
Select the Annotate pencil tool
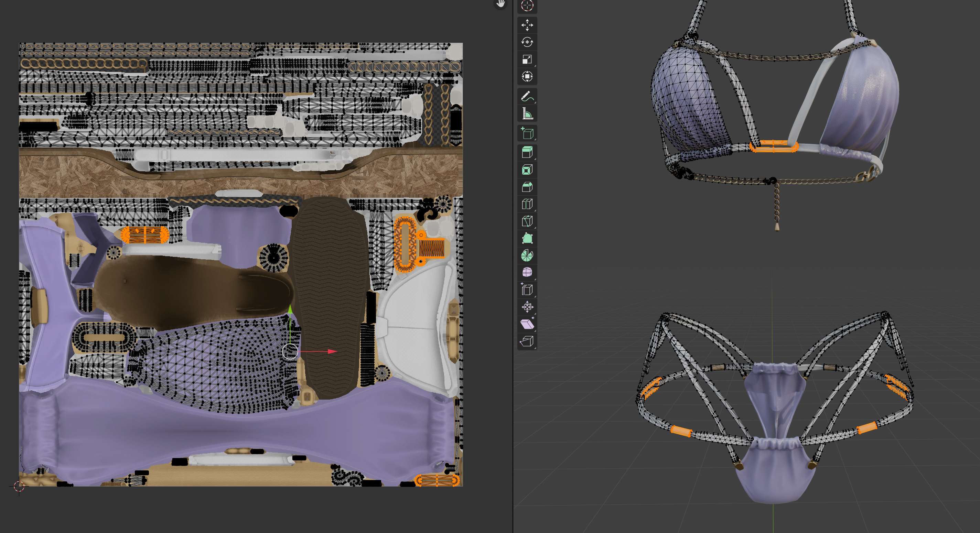pyautogui.click(x=527, y=97)
